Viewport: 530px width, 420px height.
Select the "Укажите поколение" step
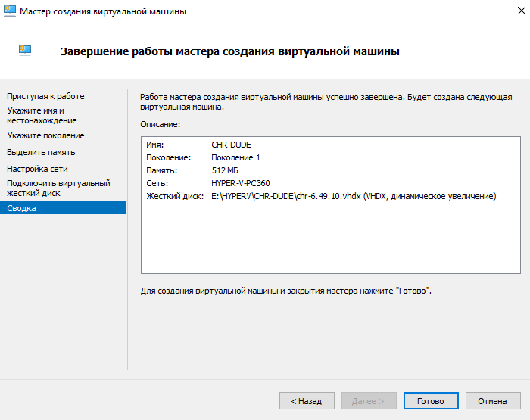(x=45, y=135)
